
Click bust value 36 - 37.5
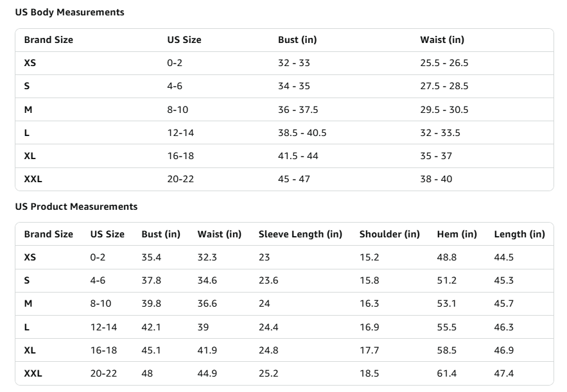pos(298,110)
